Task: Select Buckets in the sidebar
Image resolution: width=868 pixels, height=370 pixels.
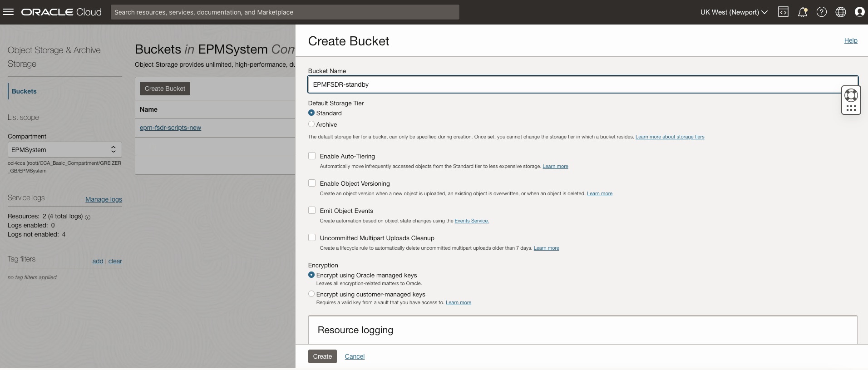Action: (24, 91)
